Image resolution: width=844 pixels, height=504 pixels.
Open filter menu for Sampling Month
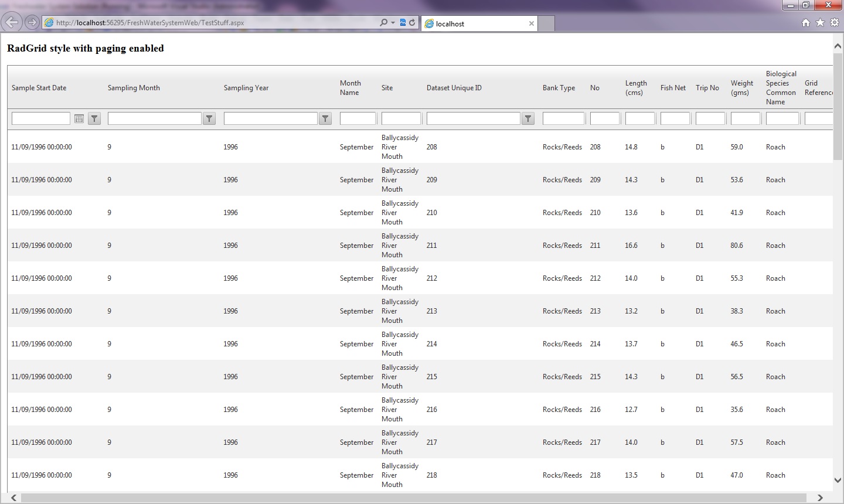coord(209,118)
